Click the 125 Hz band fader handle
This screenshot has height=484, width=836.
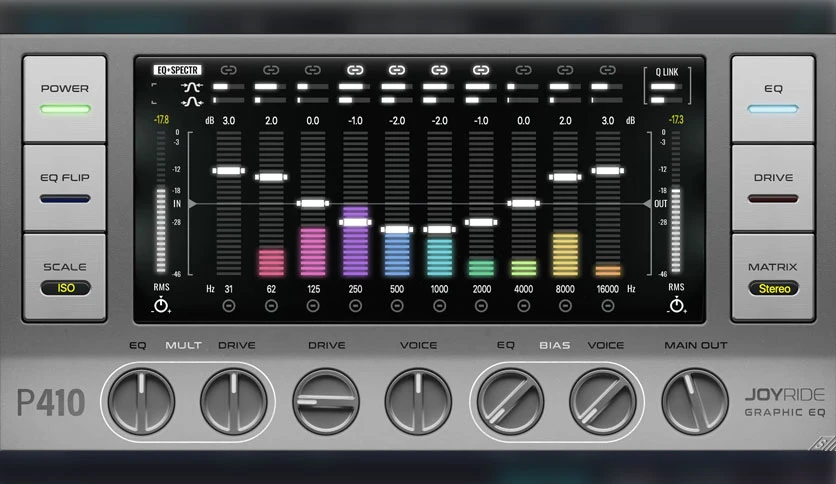(313, 203)
